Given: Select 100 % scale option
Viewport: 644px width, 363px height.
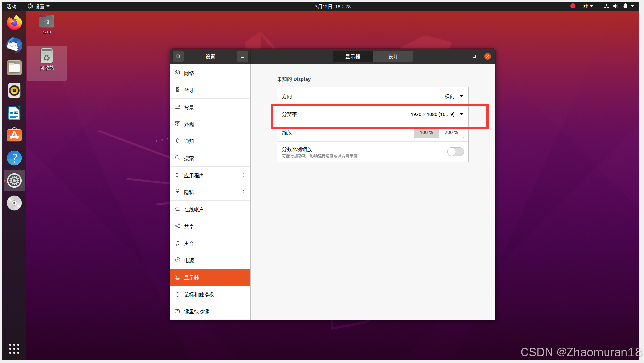Looking at the screenshot, I should 426,132.
